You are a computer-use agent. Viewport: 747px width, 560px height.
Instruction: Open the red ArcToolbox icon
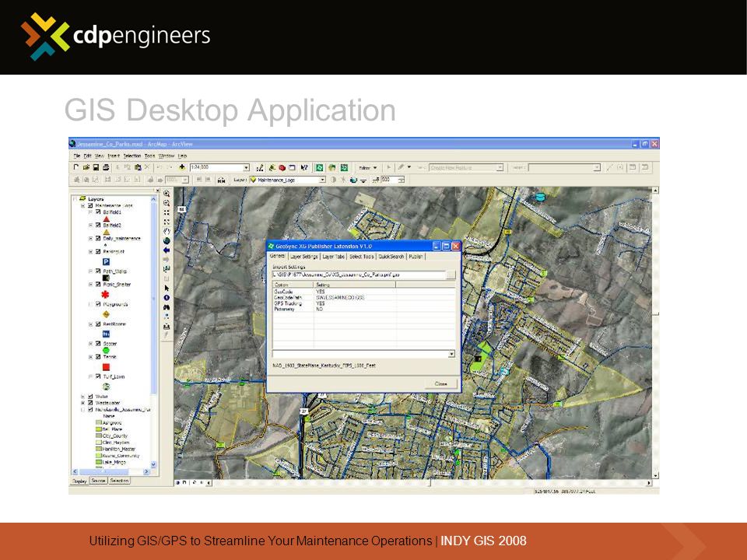click(282, 168)
